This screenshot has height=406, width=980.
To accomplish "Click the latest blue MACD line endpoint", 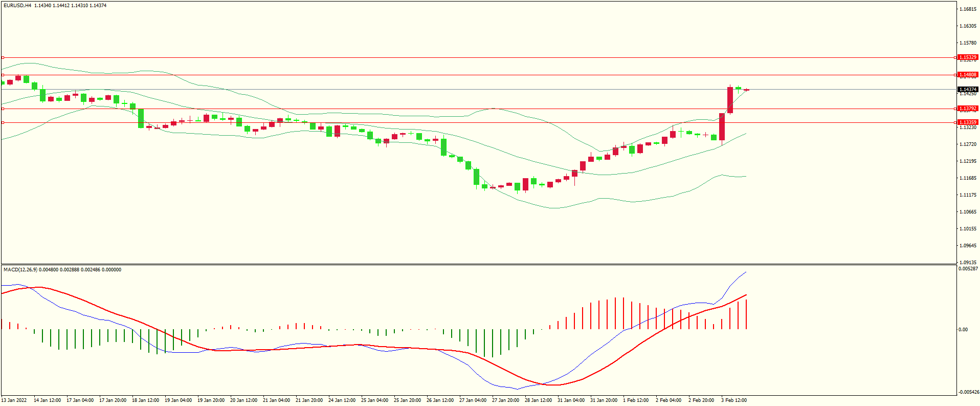I will (746, 272).
